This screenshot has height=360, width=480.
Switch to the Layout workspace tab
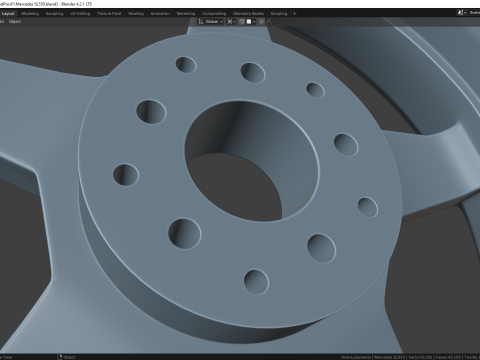[8, 14]
